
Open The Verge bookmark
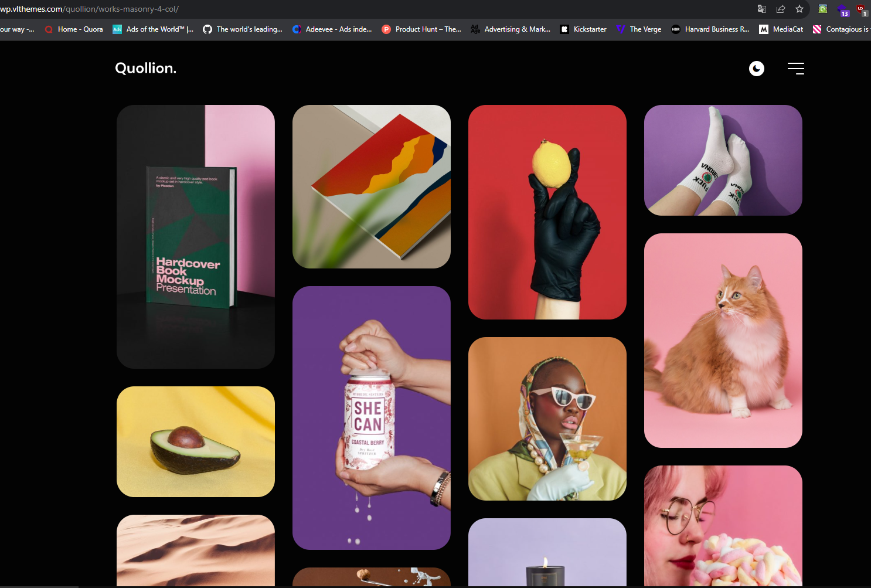tap(639, 29)
